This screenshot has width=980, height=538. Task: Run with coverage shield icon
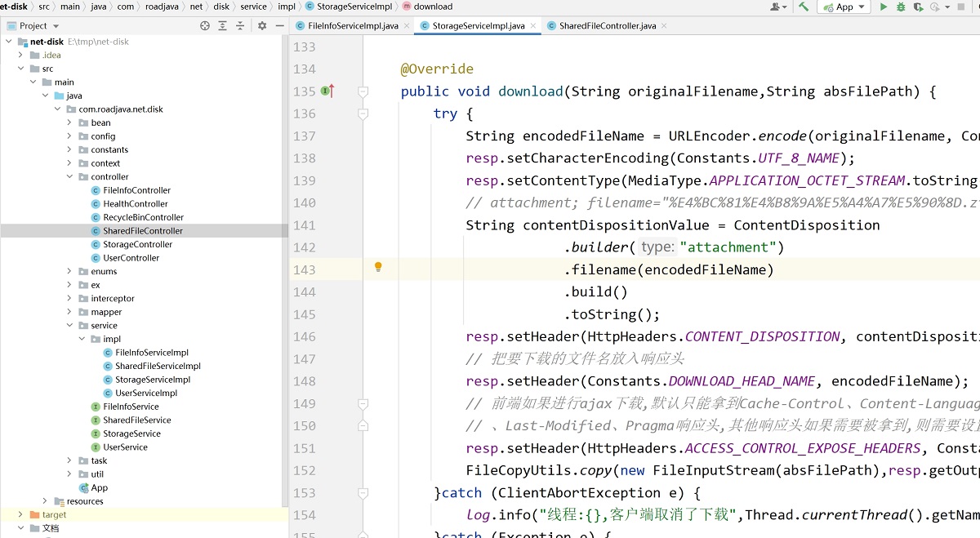(x=918, y=7)
